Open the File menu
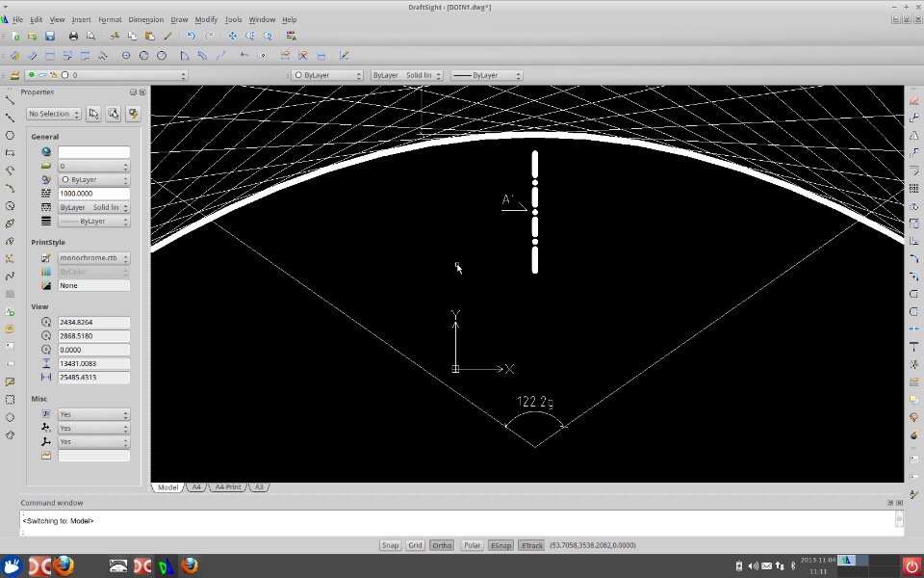The image size is (924, 578). click(17, 19)
